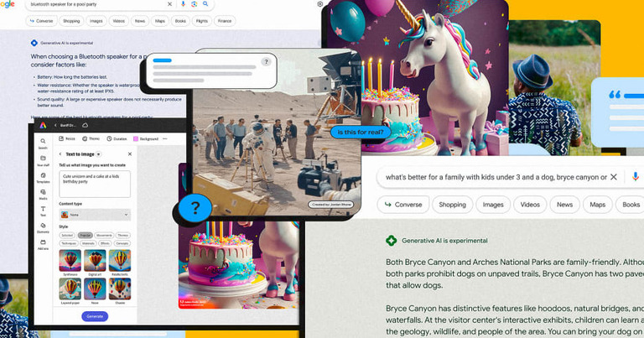Select Shopping tab on bluetooth results page
The image size is (644, 338).
(71, 21)
